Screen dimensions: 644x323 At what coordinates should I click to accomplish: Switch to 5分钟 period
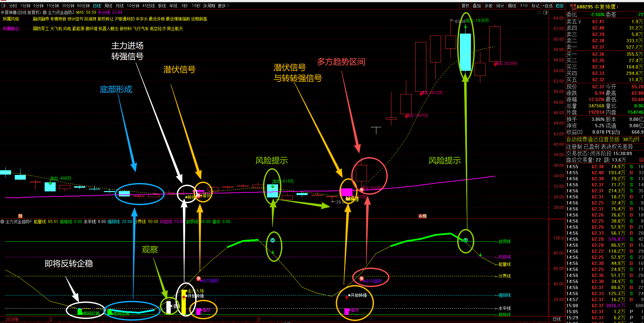pyautogui.click(x=38, y=6)
